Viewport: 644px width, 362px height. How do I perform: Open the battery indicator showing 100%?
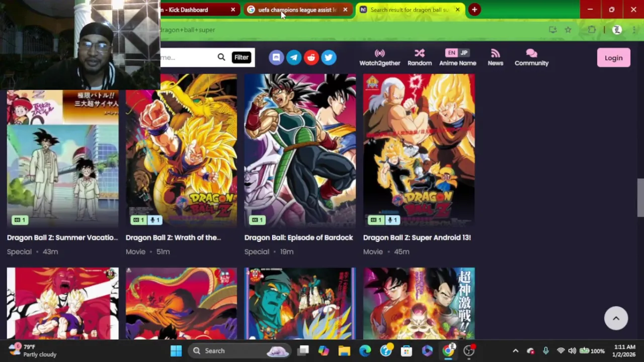coord(592,350)
